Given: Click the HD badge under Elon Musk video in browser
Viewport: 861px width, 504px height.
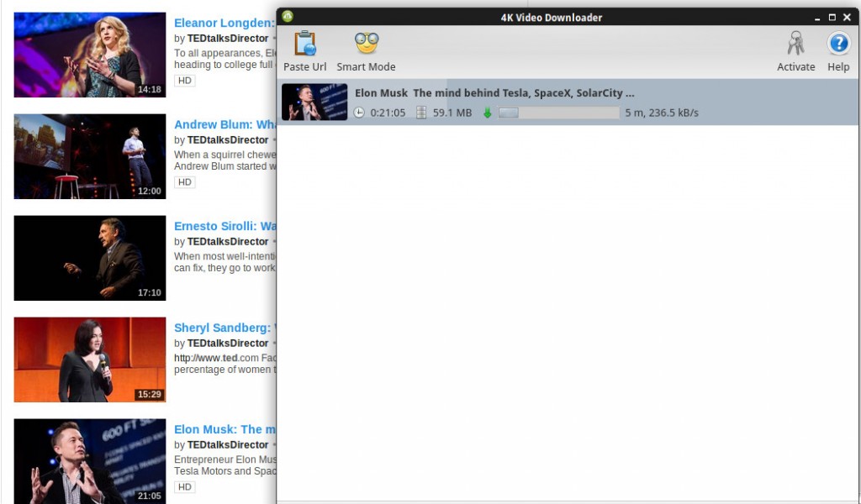Looking at the screenshot, I should pyautogui.click(x=185, y=487).
